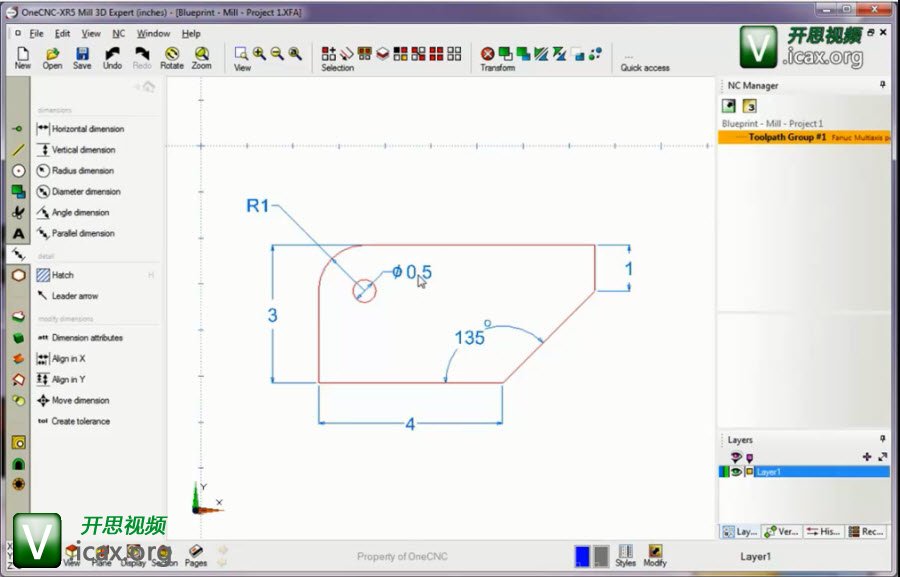Open Dimension attributes

80,338
